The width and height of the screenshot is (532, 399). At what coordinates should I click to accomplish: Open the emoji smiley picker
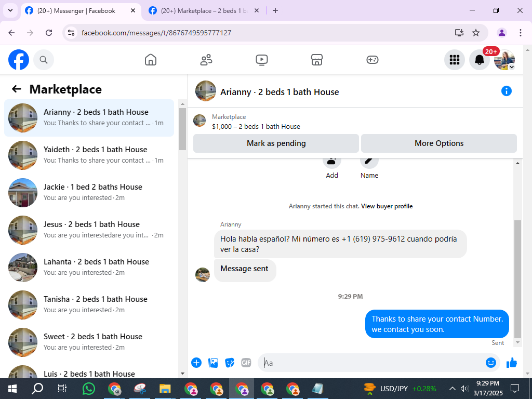pos(490,363)
